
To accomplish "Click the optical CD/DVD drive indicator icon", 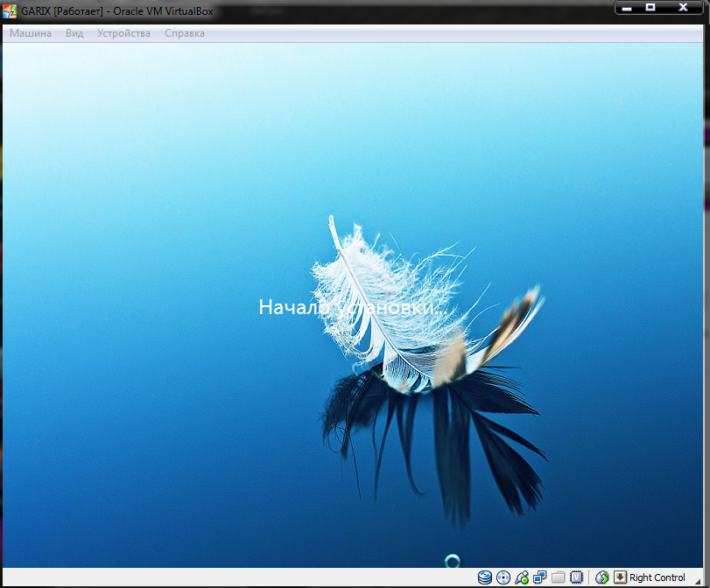I will coord(503,577).
